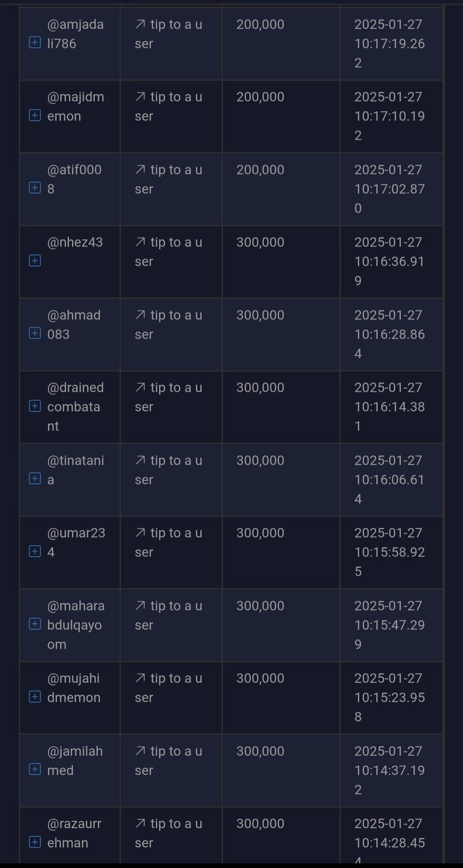Open the @drainedcombatant username link
Viewport: 463px width, 868px height.
pos(75,407)
